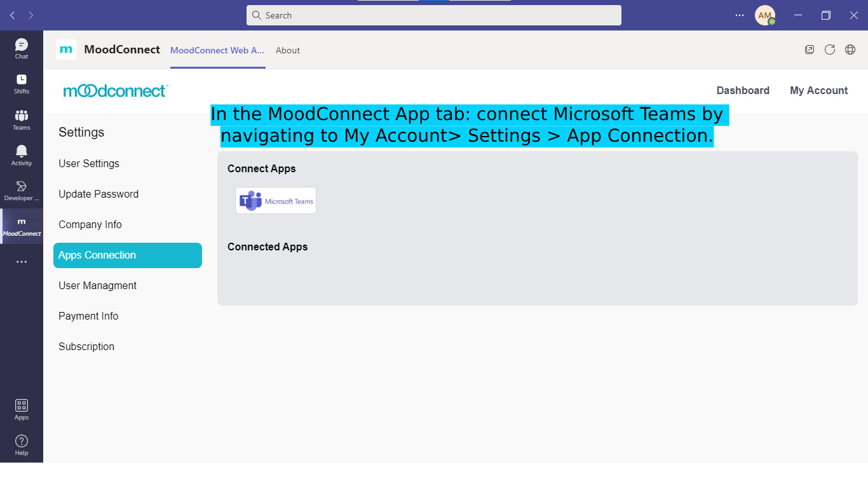Viewport: 868px width, 488px height.
Task: Close the Teams window
Action: click(854, 15)
